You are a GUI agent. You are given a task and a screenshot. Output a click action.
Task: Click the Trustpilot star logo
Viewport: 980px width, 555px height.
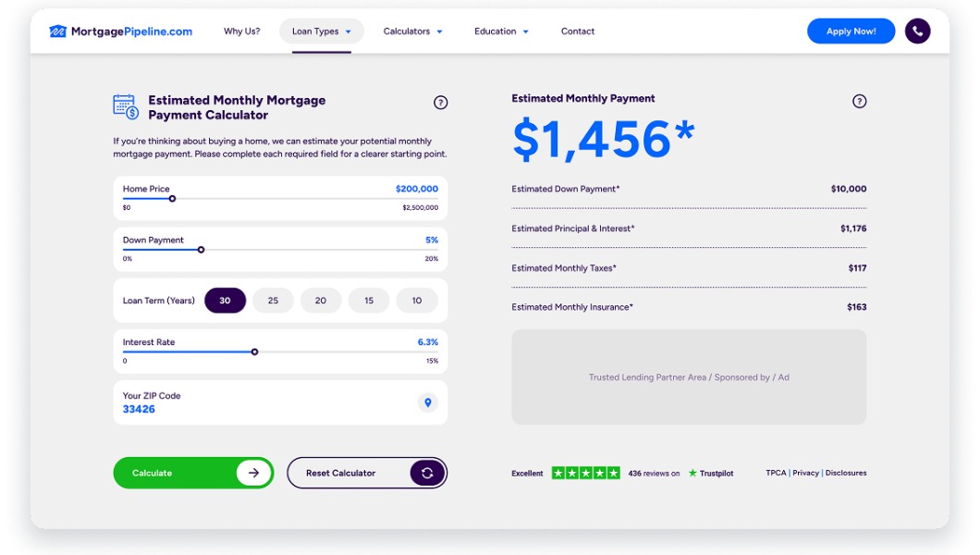click(692, 473)
